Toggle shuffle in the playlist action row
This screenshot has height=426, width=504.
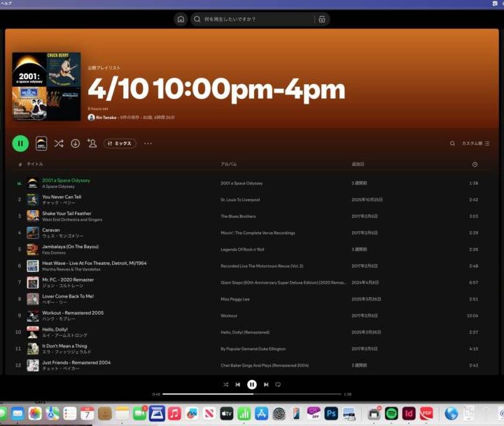[59, 144]
